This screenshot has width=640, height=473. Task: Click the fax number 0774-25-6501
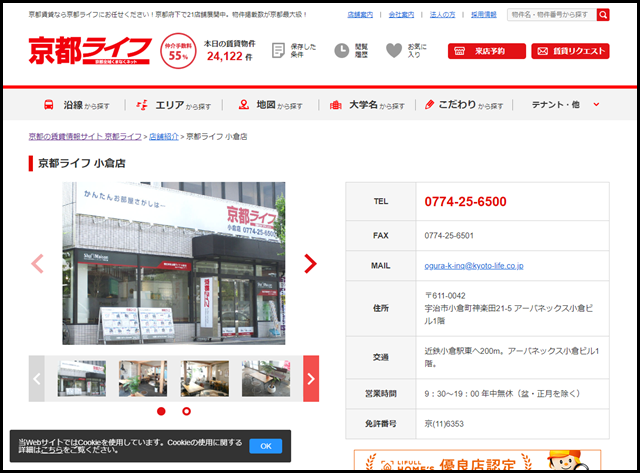coord(449,235)
